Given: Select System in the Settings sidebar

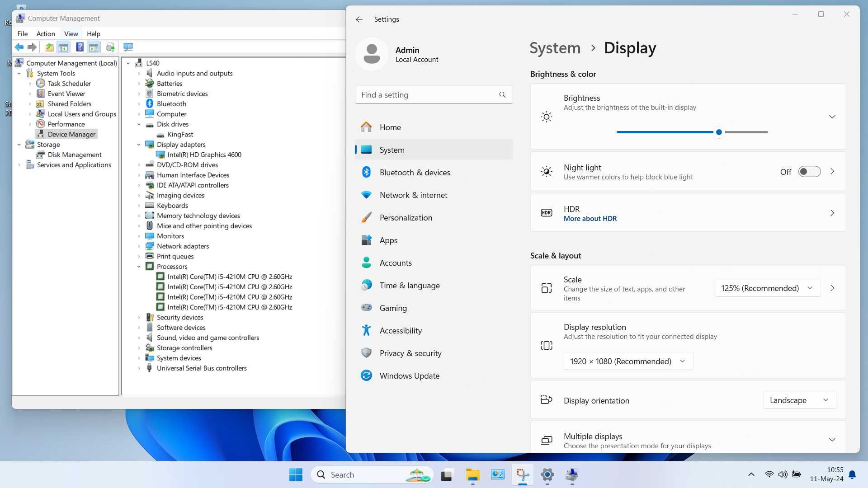Looking at the screenshot, I should pyautogui.click(x=434, y=150).
